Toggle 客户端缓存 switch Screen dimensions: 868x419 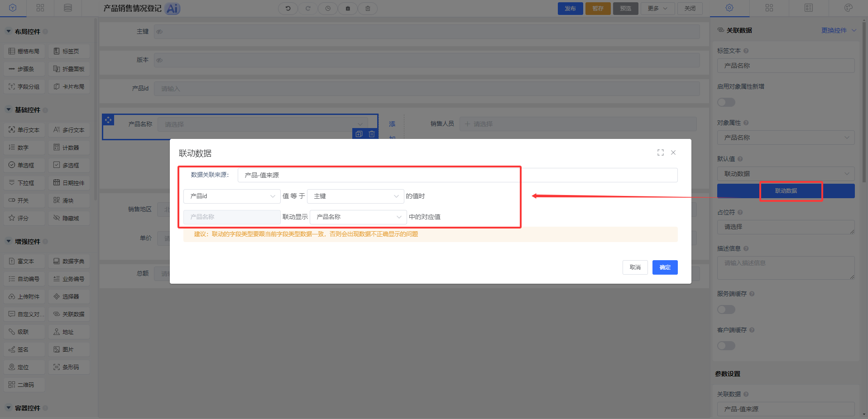pos(726,346)
